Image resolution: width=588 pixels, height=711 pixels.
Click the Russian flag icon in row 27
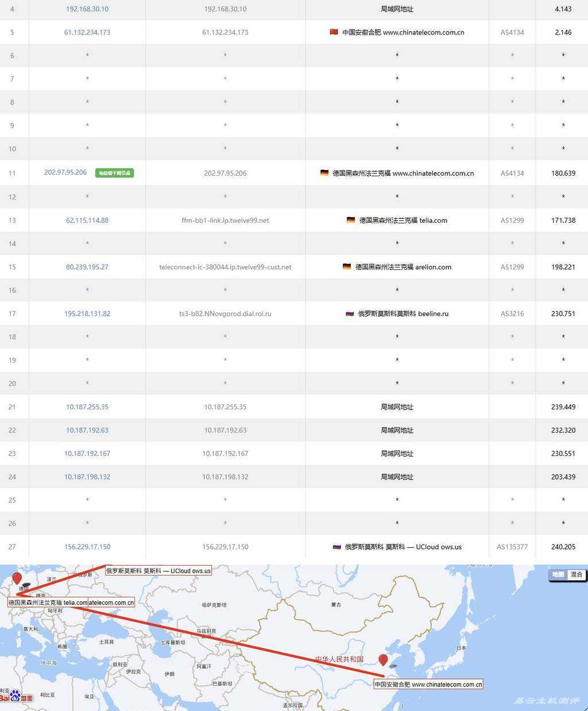click(337, 547)
